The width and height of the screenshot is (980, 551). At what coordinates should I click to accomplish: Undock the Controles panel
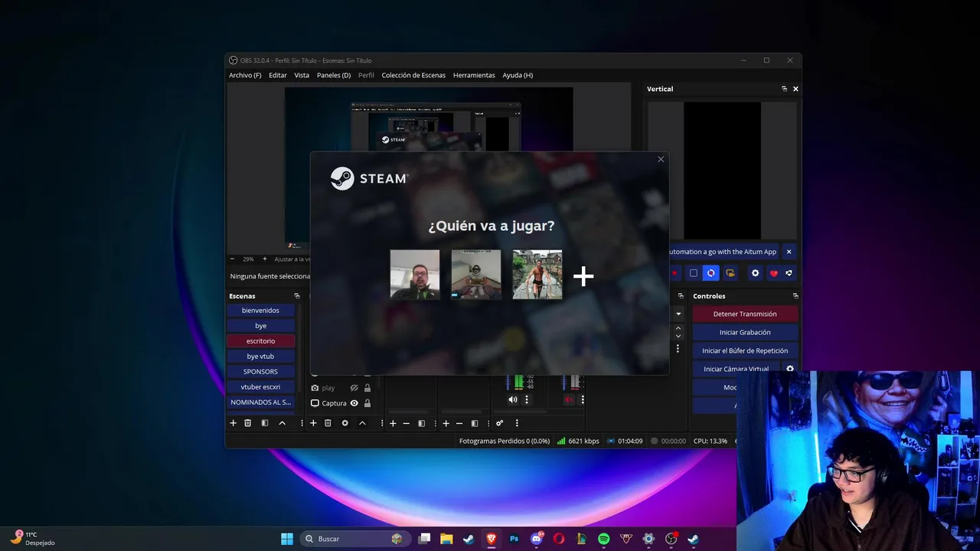click(795, 296)
